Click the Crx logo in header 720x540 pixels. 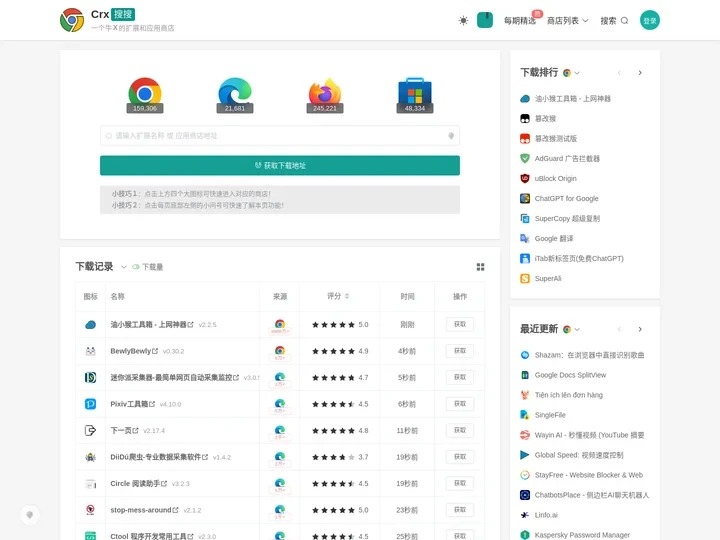[x=72, y=20]
